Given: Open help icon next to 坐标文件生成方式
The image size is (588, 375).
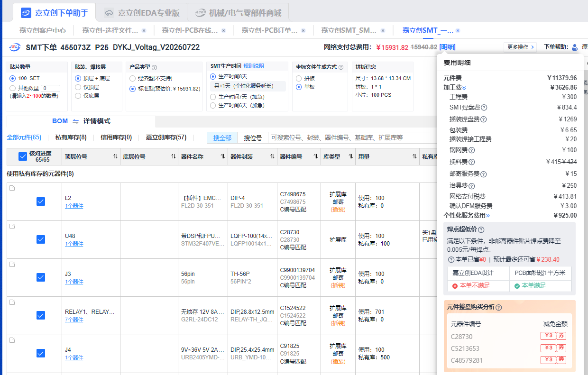Looking at the screenshot, I should (341, 67).
